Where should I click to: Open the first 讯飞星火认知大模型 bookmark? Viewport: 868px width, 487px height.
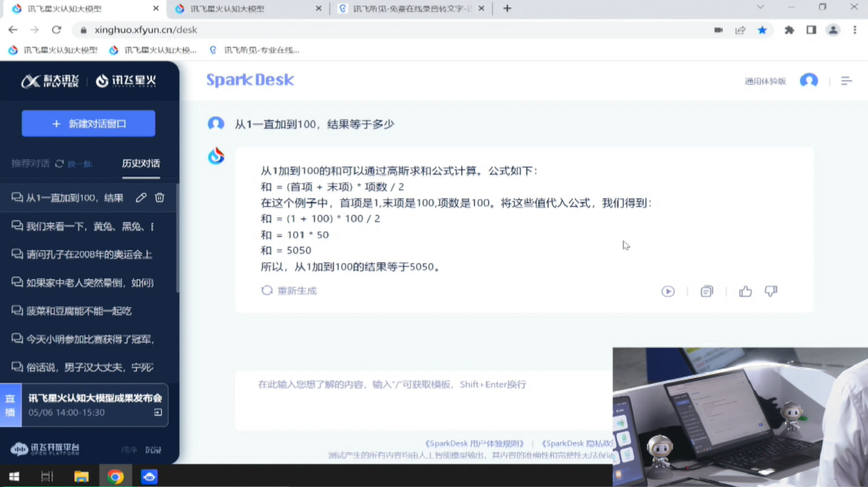point(53,50)
